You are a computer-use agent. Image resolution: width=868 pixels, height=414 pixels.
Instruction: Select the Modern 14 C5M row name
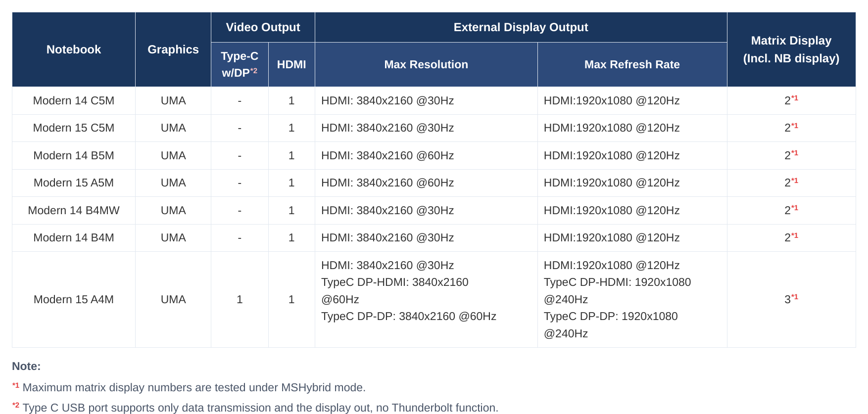[74, 100]
